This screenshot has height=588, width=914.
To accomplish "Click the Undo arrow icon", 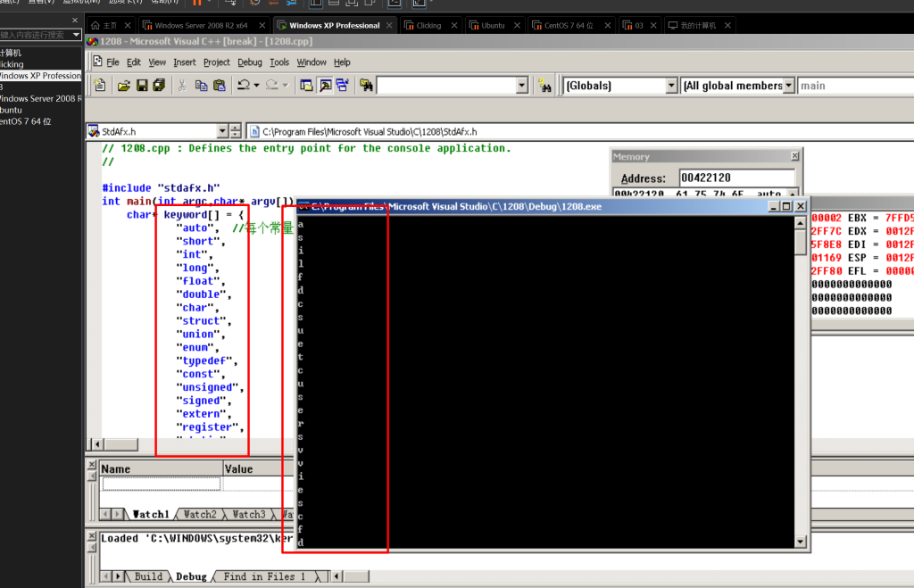I will (243, 86).
